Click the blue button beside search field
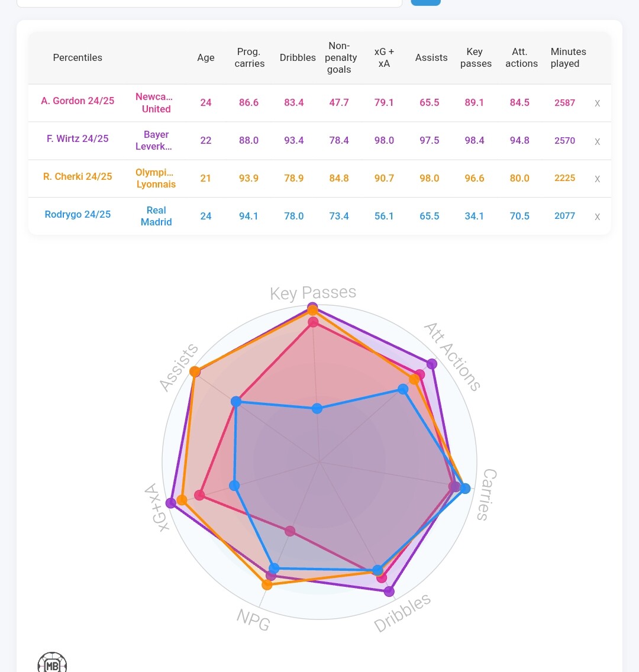 click(425, 2)
